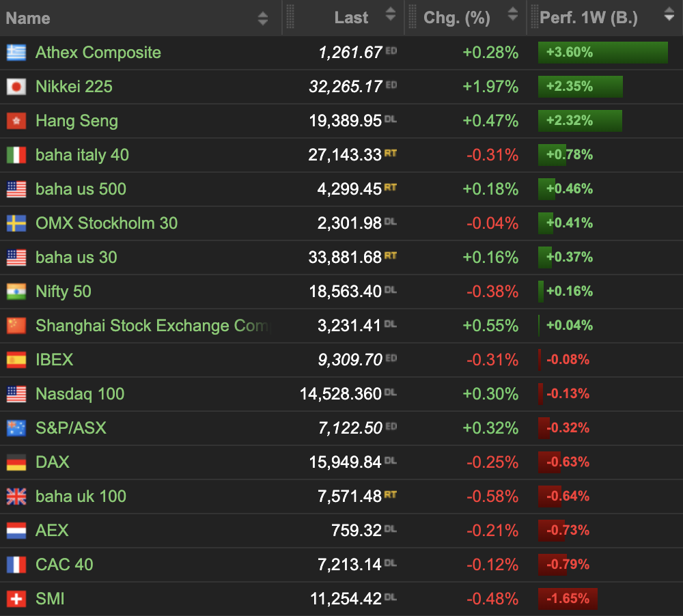683x616 pixels.
Task: Click the France flag beside CAC 40
Action: [16, 565]
